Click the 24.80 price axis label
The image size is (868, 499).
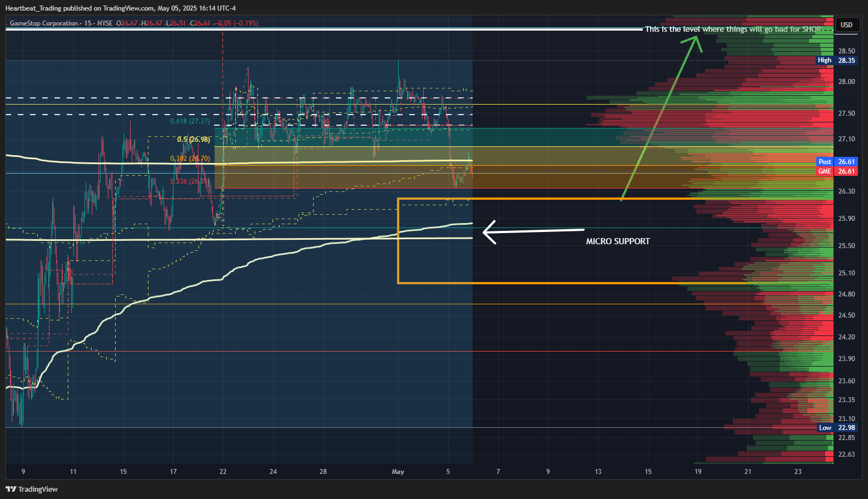point(846,294)
